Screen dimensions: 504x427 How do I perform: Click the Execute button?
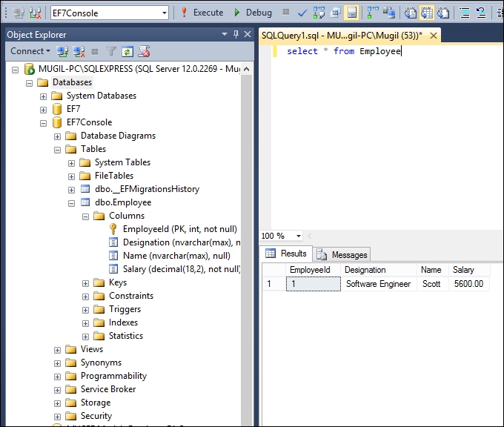click(x=202, y=13)
